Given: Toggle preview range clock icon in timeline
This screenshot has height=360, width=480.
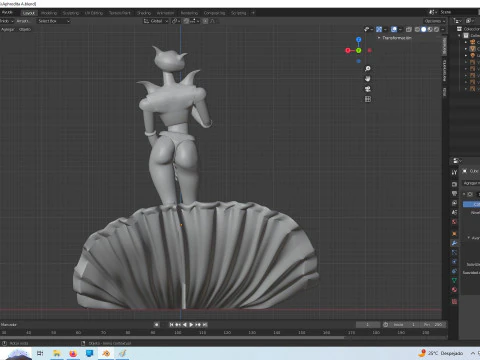Looking at the screenshot, I should pos(385,324).
